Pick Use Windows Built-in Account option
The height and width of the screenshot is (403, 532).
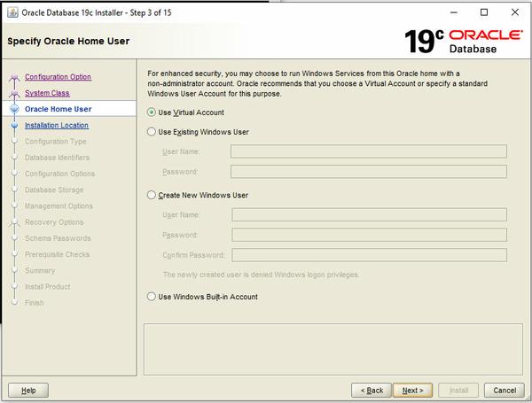[152, 297]
